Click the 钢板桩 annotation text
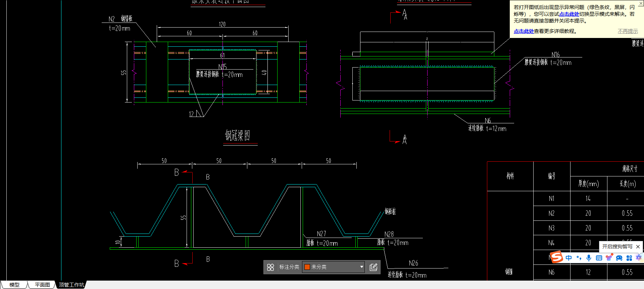 pos(390,211)
